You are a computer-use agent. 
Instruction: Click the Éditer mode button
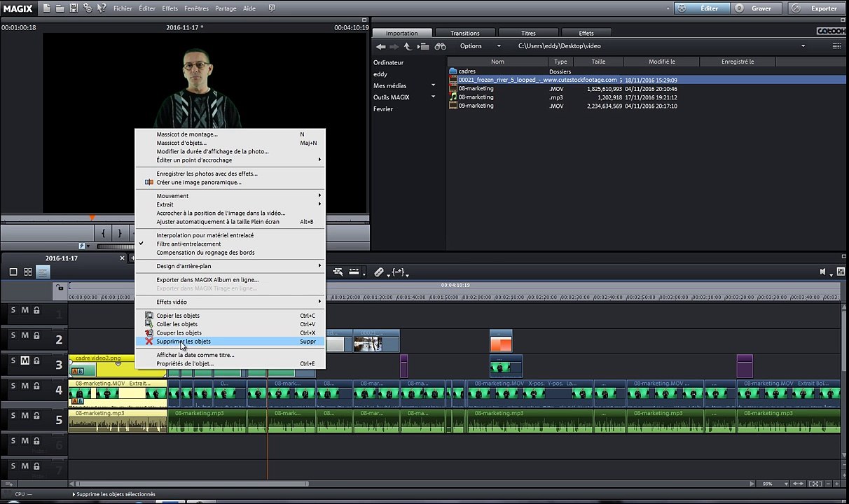point(703,8)
